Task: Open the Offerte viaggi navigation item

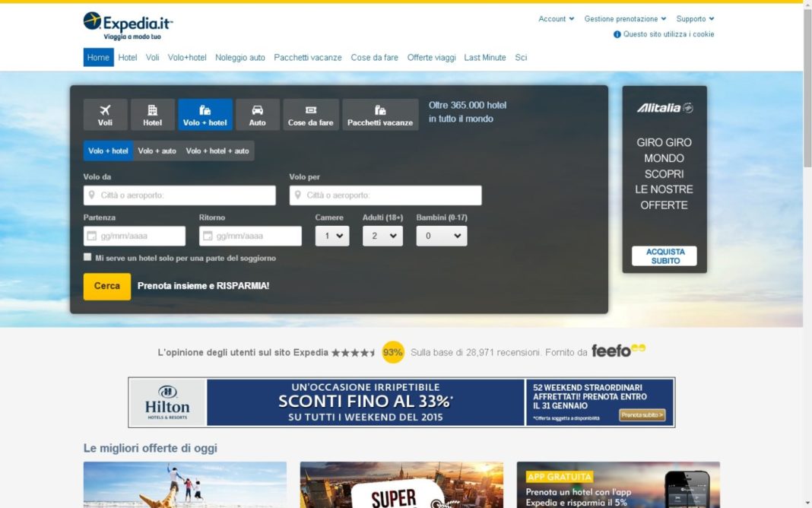Action: coord(431,58)
